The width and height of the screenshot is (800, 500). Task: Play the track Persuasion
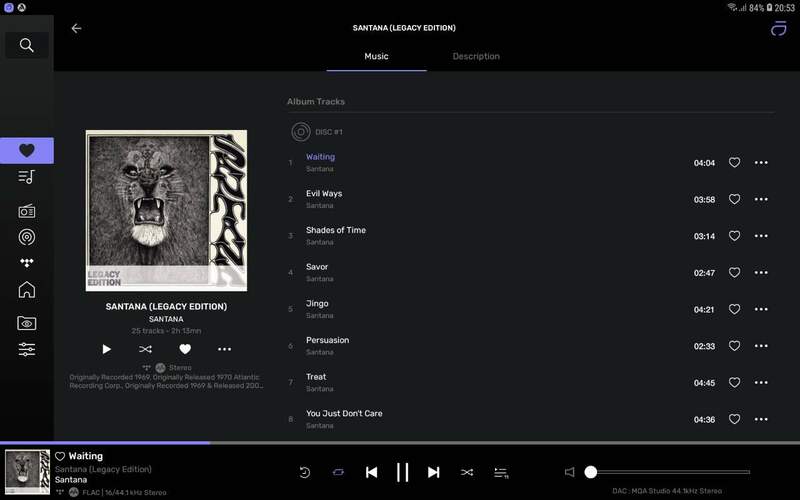pyautogui.click(x=328, y=340)
